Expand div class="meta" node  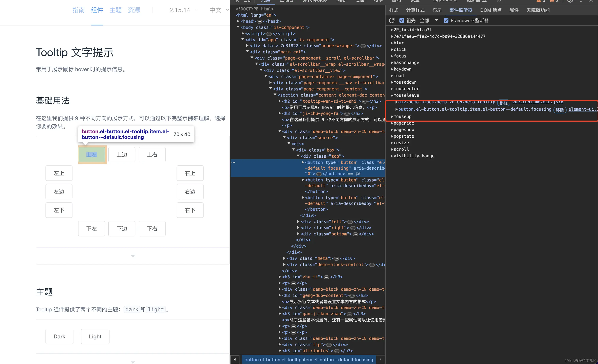click(x=284, y=258)
